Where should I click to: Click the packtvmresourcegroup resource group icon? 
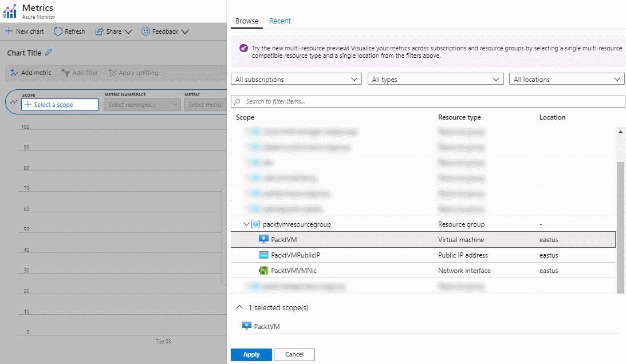(255, 224)
